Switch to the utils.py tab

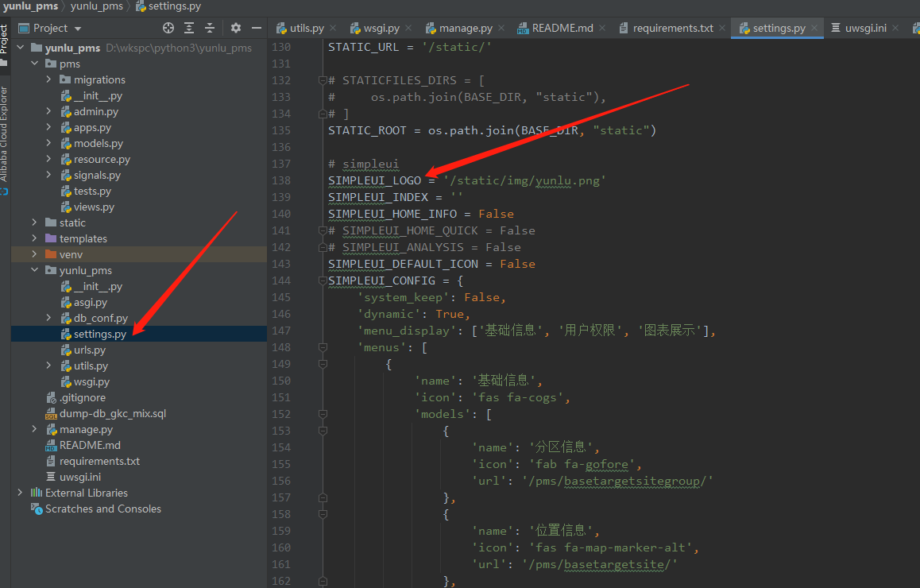click(x=307, y=28)
